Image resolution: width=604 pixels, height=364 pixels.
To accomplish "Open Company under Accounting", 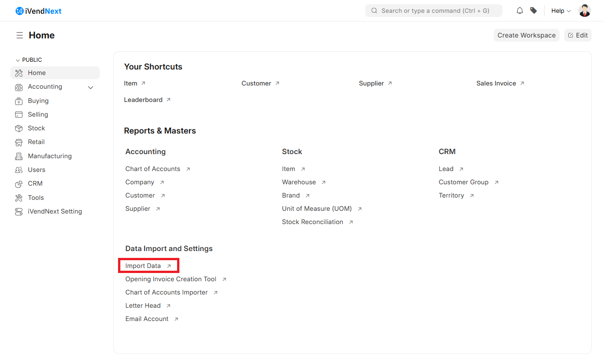I will [x=140, y=182].
